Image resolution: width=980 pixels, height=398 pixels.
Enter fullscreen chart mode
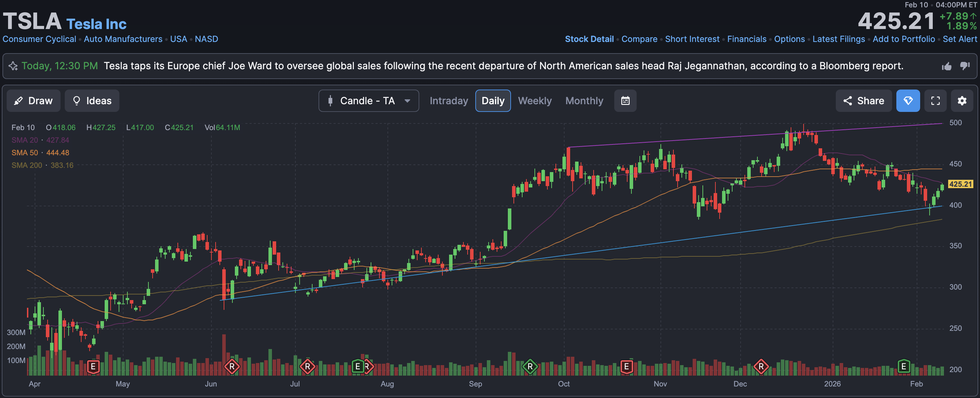point(935,101)
